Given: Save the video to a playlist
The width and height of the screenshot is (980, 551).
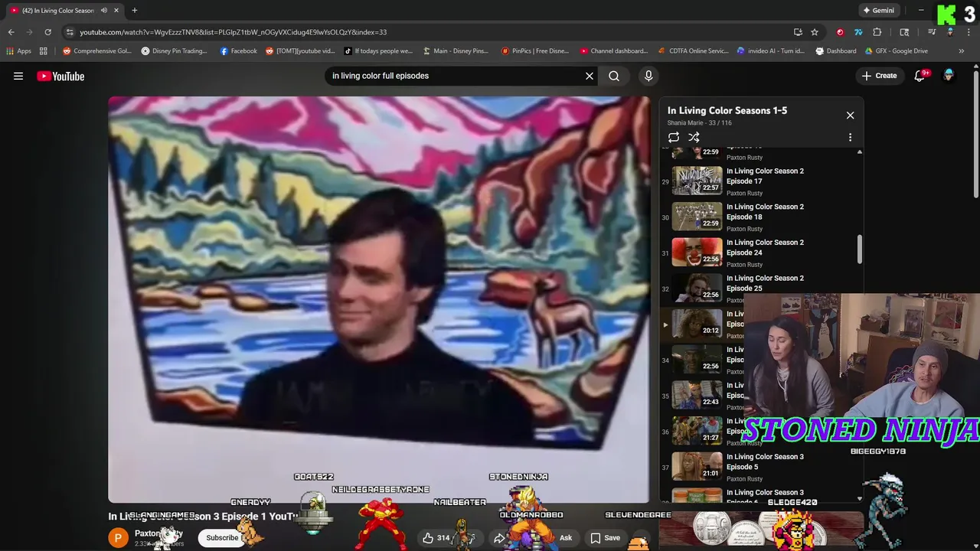Looking at the screenshot, I should click(605, 538).
